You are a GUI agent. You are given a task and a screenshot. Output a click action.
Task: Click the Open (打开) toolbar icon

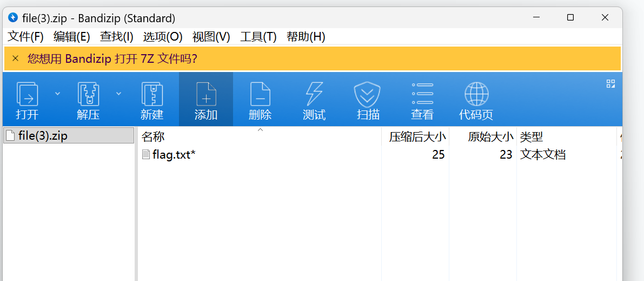click(x=27, y=95)
